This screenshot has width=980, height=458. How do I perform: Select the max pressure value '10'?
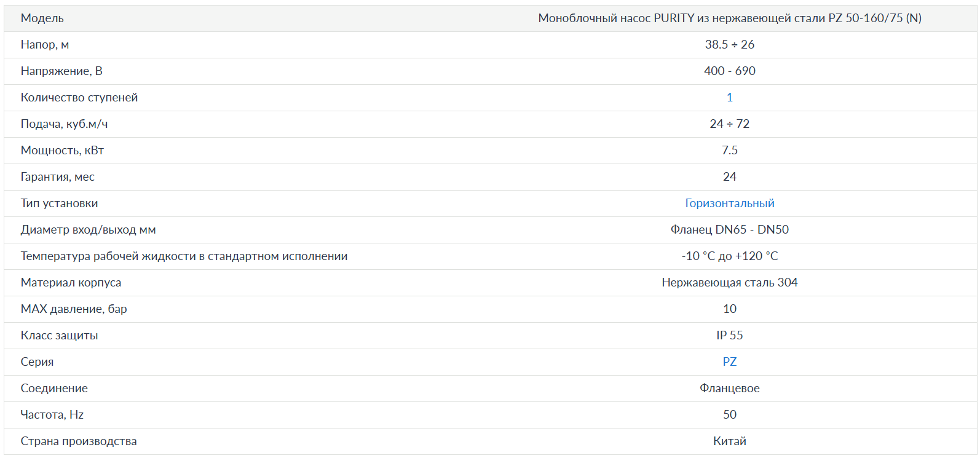729,309
